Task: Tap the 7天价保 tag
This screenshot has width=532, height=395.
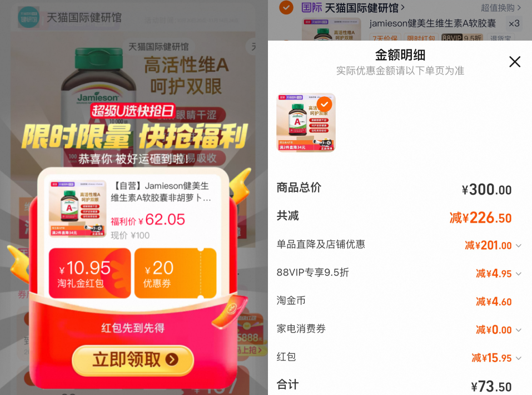Action: coord(385,38)
